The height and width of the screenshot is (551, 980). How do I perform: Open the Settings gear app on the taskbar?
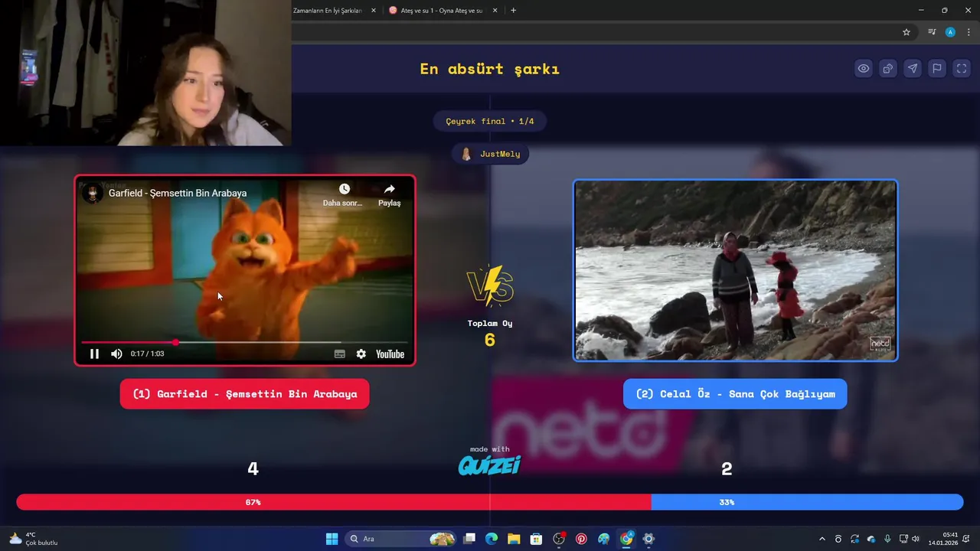click(648, 539)
